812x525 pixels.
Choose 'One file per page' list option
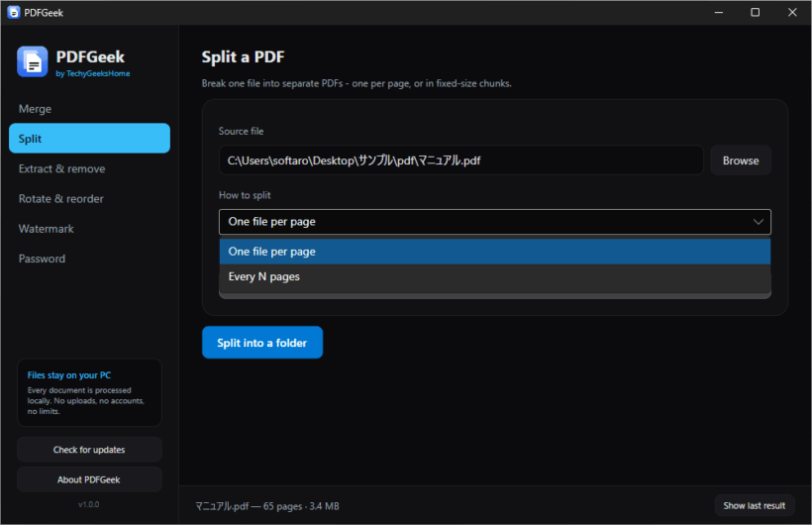tap(495, 252)
